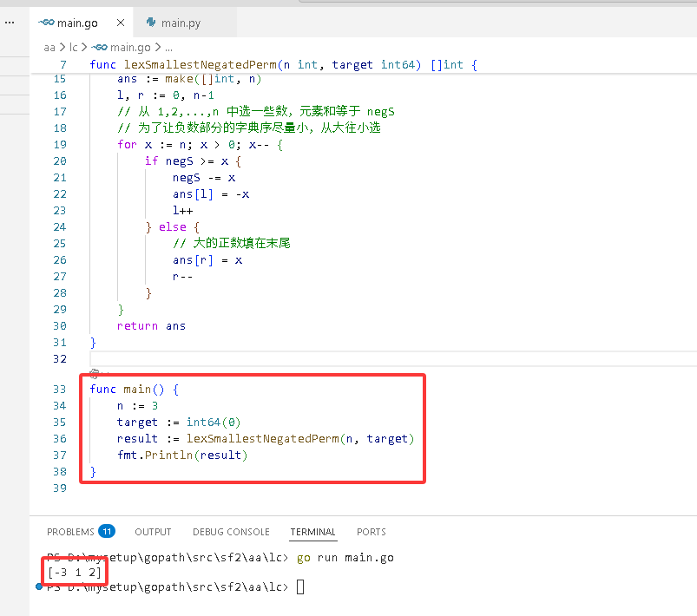Screen dimensions: 697x616
Task: Open the PROBLEMS panel tab
Action: (x=70, y=532)
